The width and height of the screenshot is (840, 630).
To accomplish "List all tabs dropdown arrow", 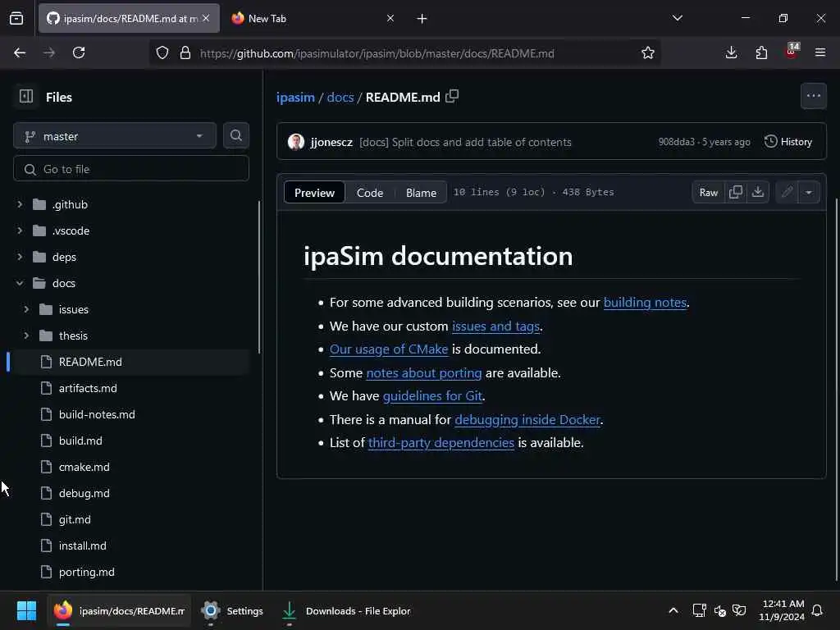I will [677, 18].
